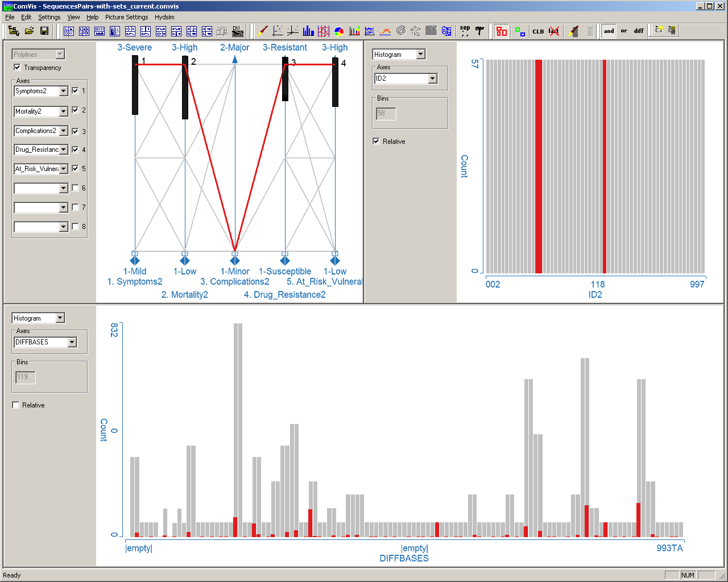Click the parallel coordinates view icon
Image resolution: width=728 pixels, height=582 pixels.
pyautogui.click(x=324, y=31)
